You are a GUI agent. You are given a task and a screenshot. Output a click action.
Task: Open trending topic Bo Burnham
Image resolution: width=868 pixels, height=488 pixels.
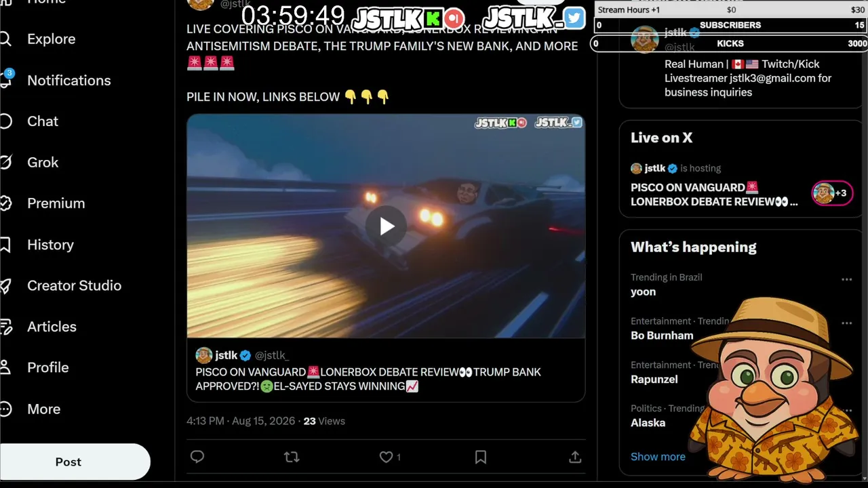(x=662, y=335)
